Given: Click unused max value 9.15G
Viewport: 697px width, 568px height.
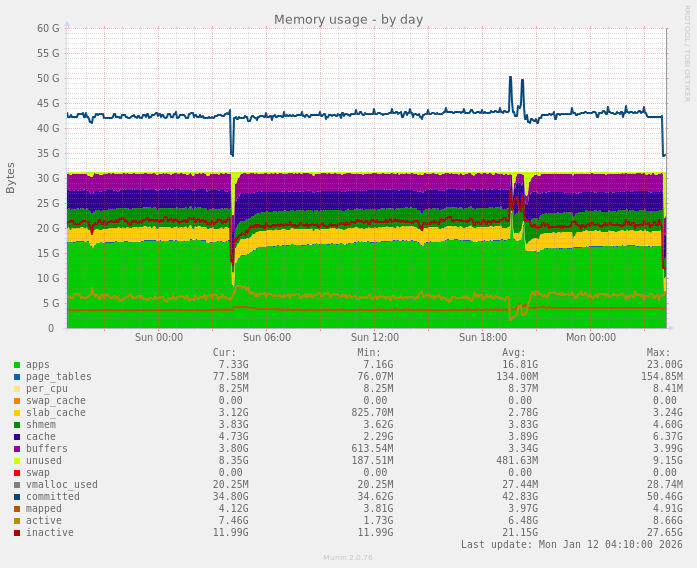Looking at the screenshot, I should [x=668, y=461].
